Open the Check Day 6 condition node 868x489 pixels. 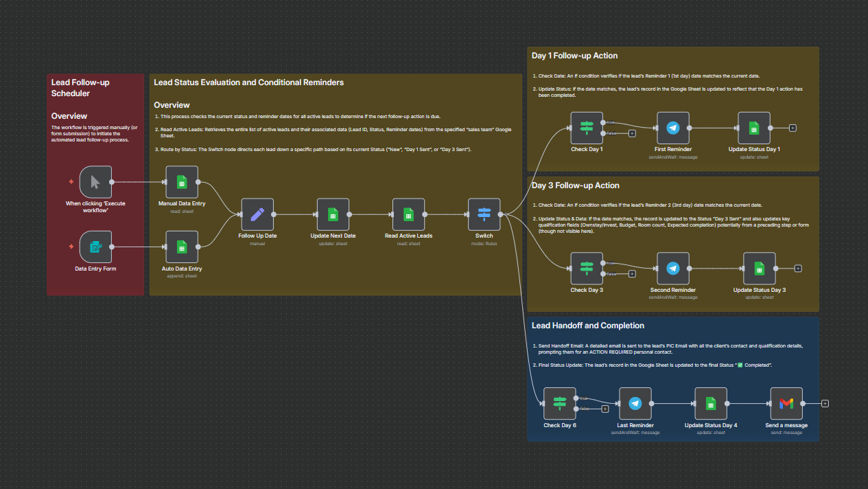559,404
